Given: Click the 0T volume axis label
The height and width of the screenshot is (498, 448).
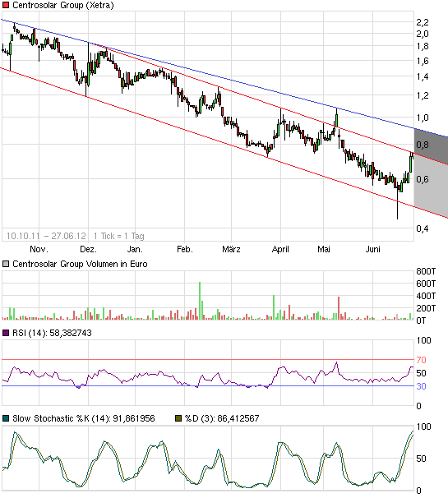Looking at the screenshot, I should [421, 320].
